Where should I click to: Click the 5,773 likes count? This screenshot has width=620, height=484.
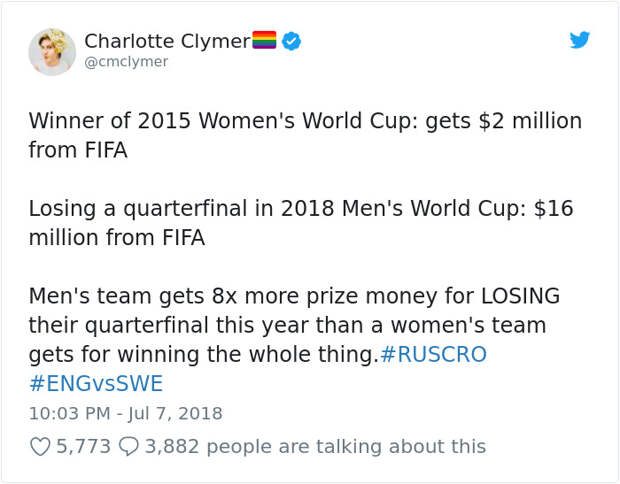(83, 446)
